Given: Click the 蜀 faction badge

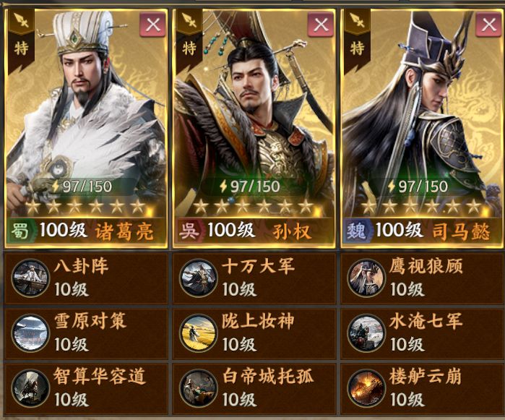Looking at the screenshot, I should point(20,231).
